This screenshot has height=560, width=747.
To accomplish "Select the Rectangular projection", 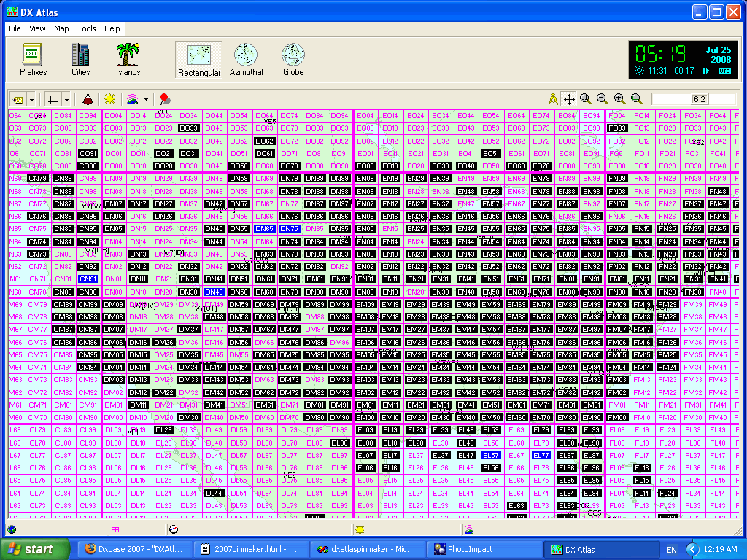I will click(199, 60).
